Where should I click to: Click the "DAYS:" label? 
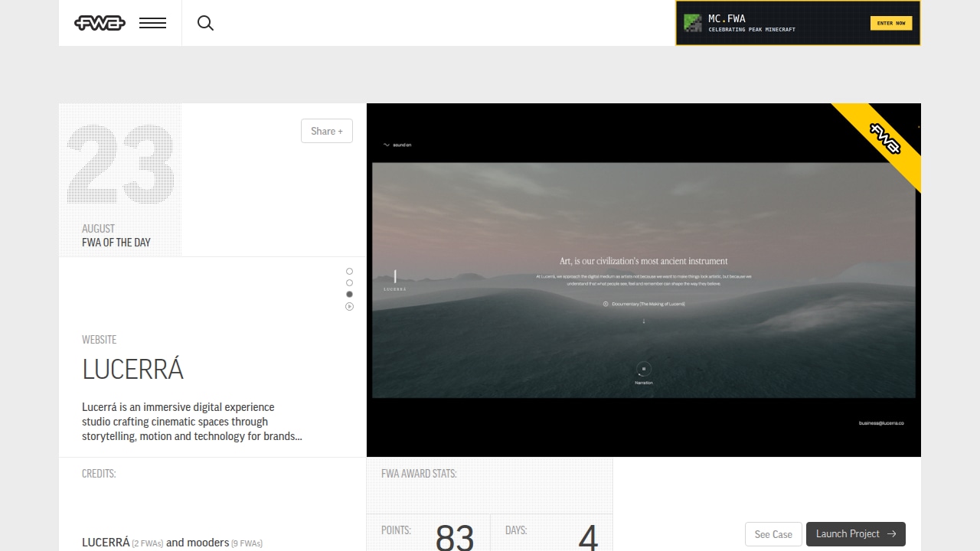(516, 530)
